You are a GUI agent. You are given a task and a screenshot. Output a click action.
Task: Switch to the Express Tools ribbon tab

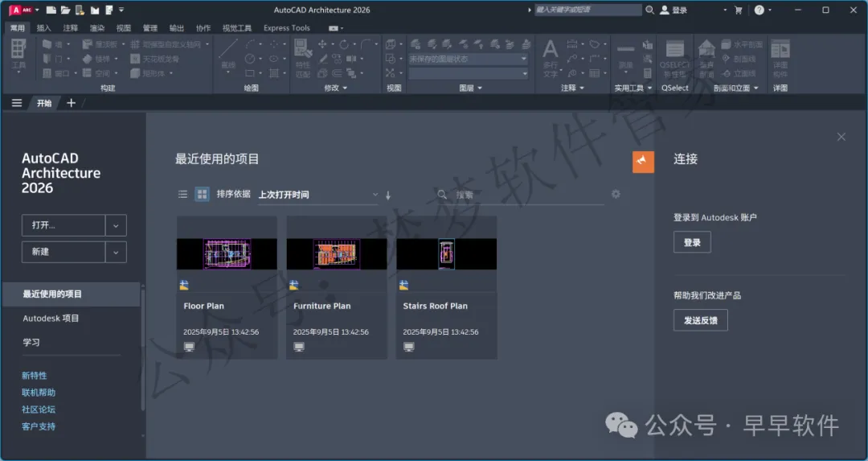(x=287, y=28)
